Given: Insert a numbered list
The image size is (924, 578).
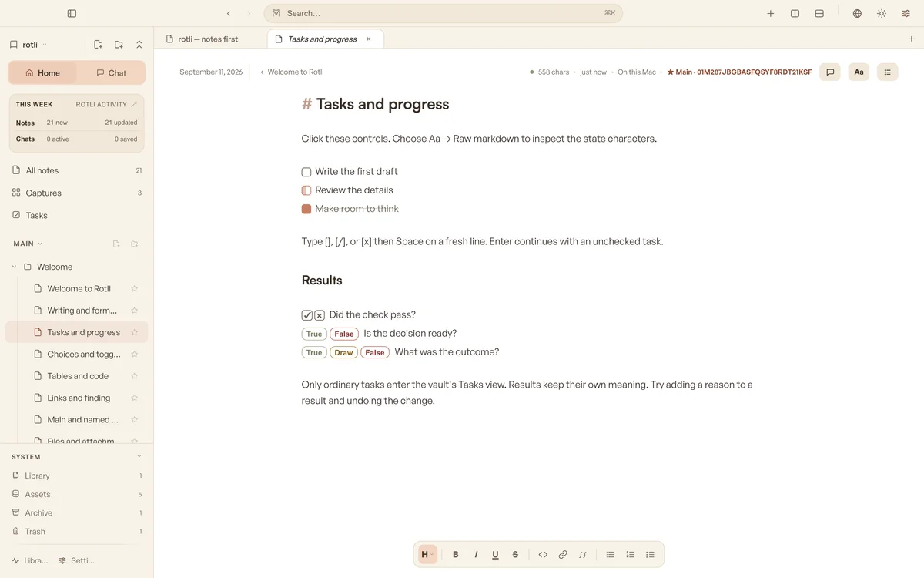Looking at the screenshot, I should 631,554.
